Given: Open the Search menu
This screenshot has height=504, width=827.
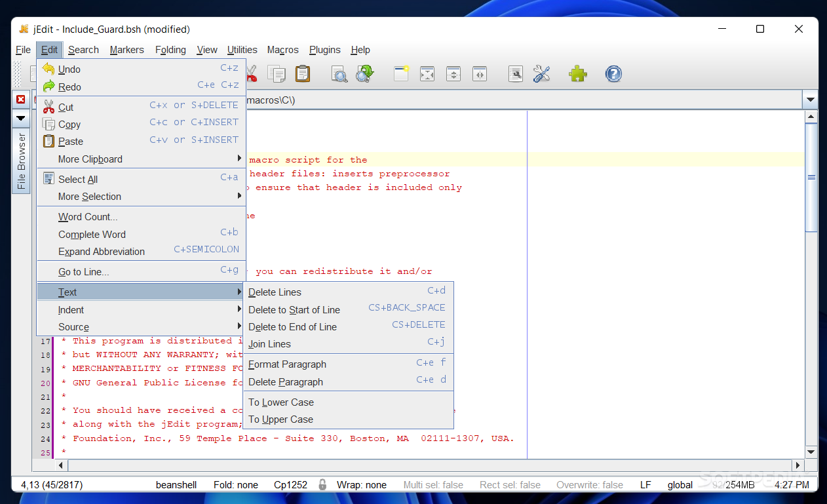Looking at the screenshot, I should click(83, 50).
